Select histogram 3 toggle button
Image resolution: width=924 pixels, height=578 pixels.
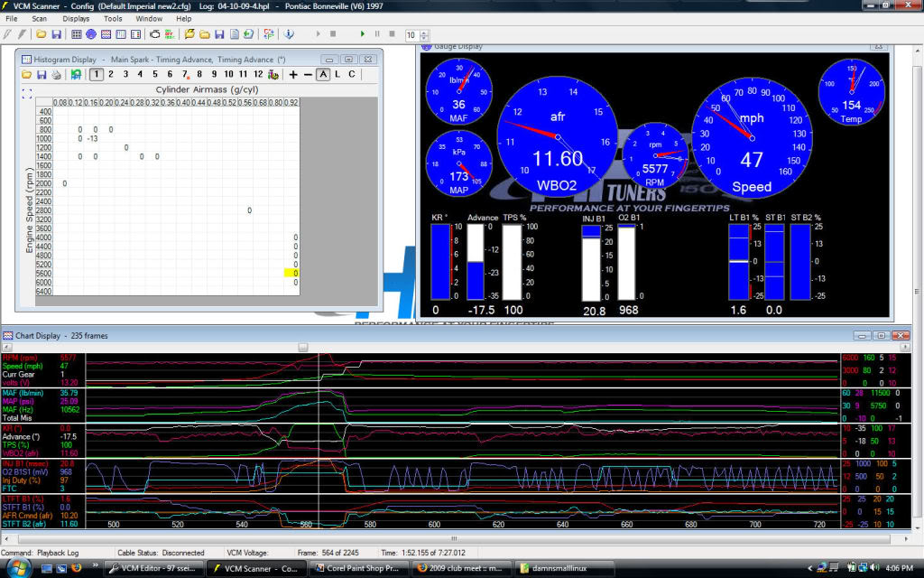(x=125, y=74)
